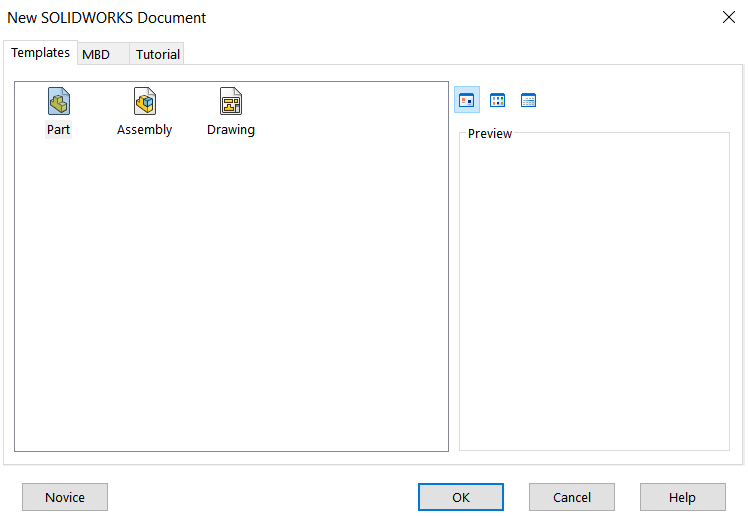The width and height of the screenshot is (748, 516).
Task: Click the "Drawing" text label
Action: coord(231,130)
